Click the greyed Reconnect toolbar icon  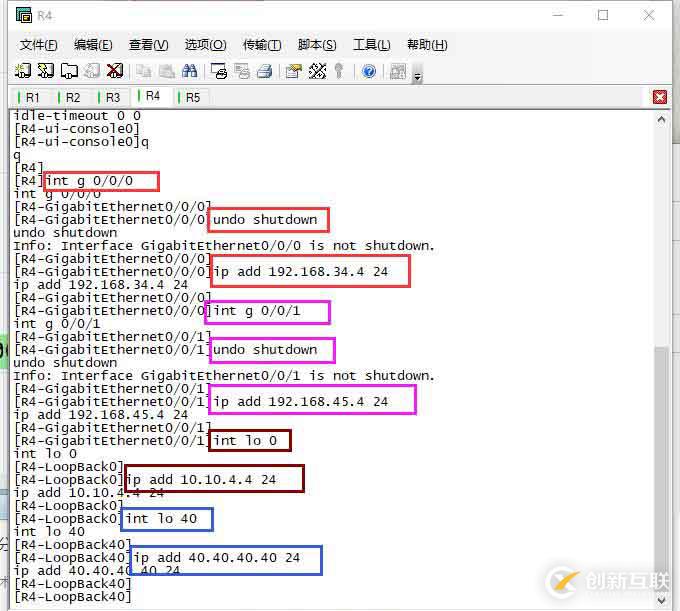click(92, 71)
